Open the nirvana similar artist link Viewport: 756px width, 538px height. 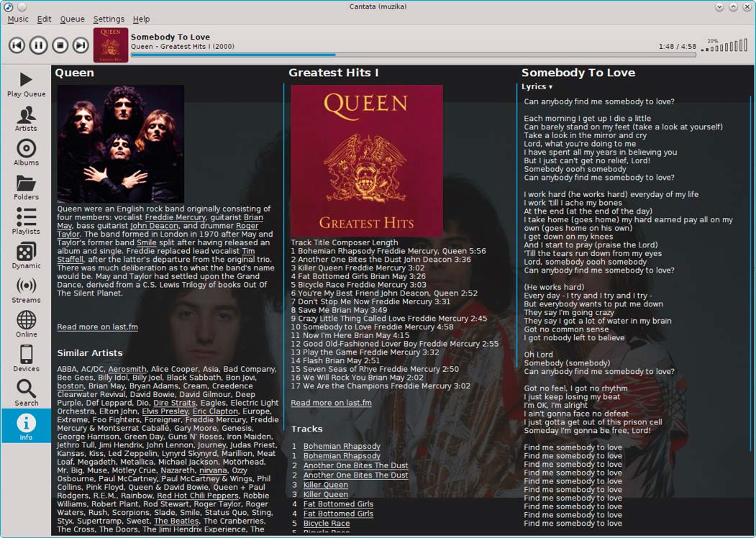pyautogui.click(x=213, y=470)
